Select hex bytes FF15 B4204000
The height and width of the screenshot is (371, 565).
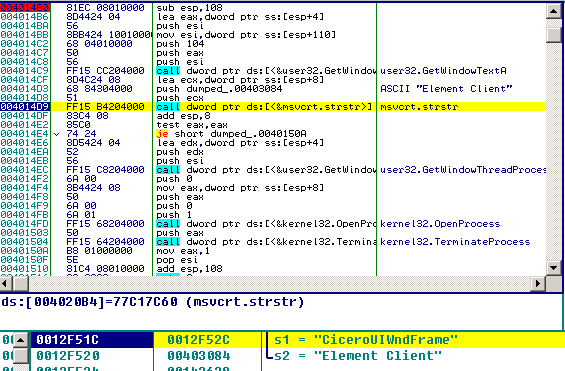pos(105,107)
